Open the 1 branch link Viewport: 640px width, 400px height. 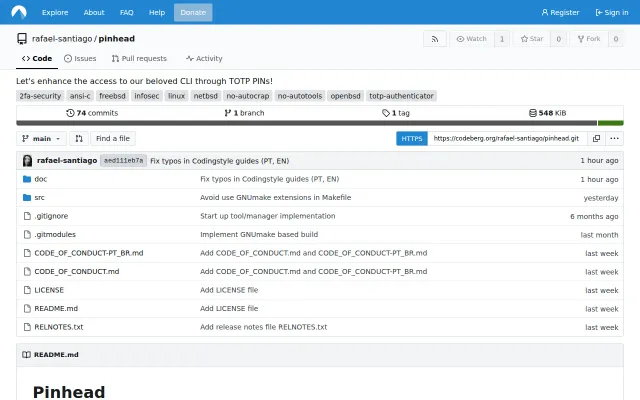tap(244, 113)
